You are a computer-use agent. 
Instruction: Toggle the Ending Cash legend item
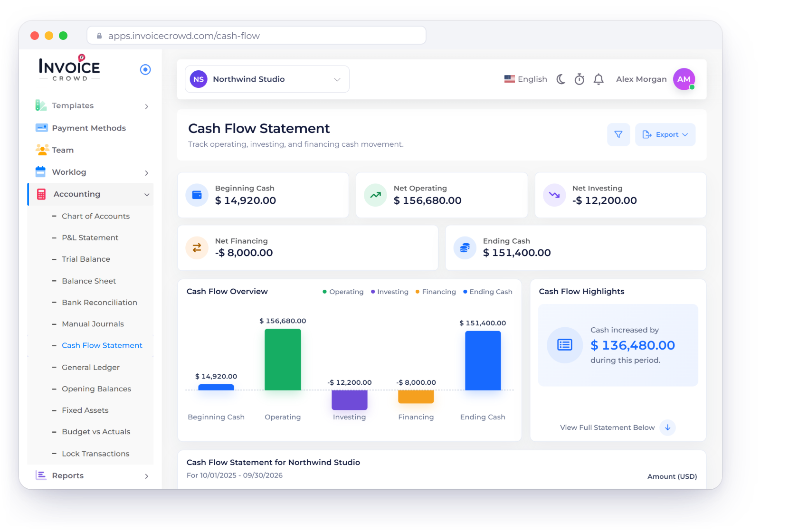pyautogui.click(x=488, y=292)
